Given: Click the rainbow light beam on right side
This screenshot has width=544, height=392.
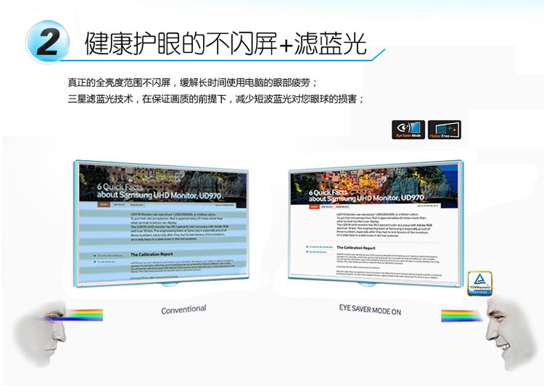Looking at the screenshot, I should 460,316.
